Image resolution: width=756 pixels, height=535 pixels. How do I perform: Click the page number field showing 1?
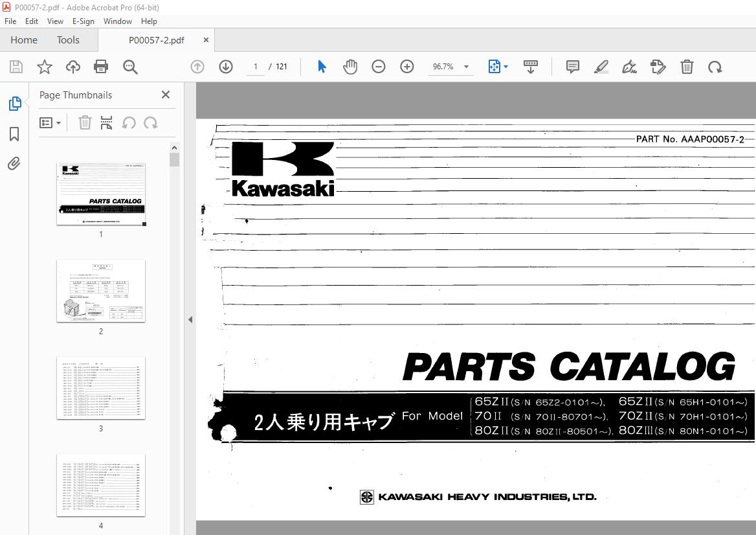pos(256,67)
